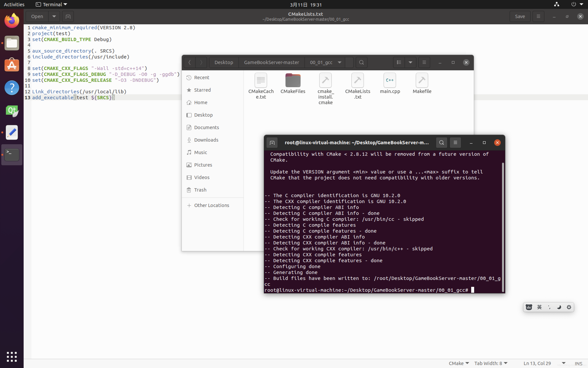
Task: Go forward in Files window
Action: click(x=201, y=63)
